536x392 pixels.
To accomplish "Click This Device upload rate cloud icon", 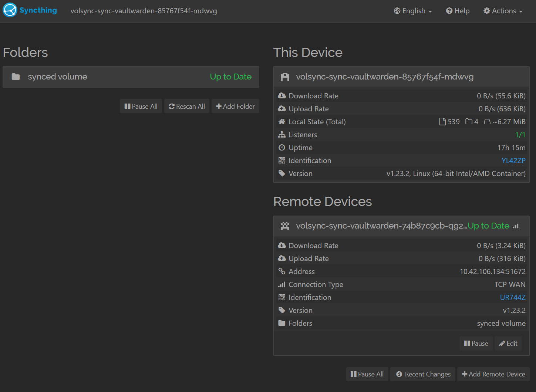I will coord(282,109).
